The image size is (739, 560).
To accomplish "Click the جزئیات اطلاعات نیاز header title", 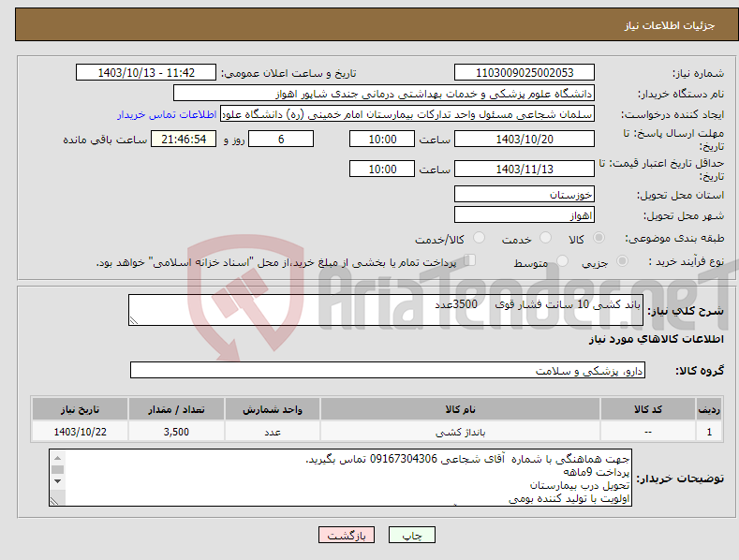I will tap(670, 25).
